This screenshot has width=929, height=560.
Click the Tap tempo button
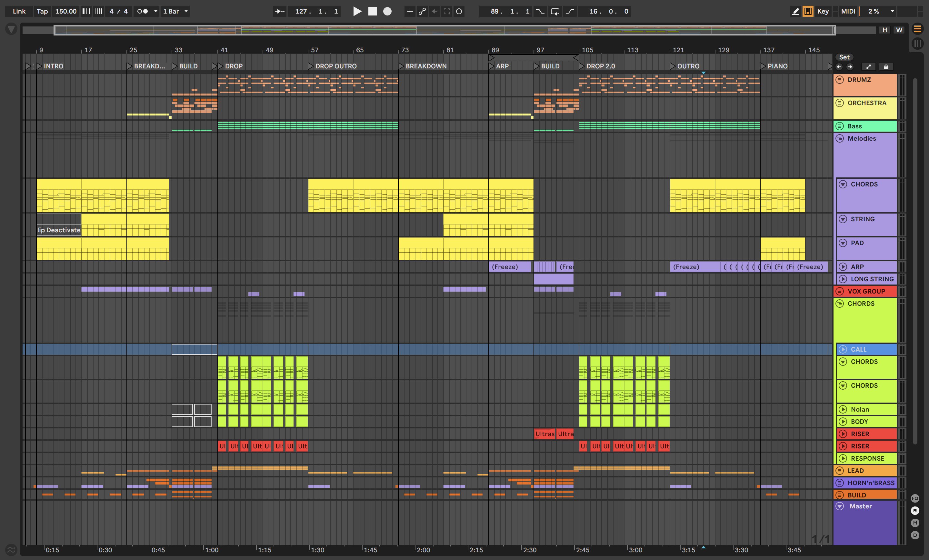pyautogui.click(x=42, y=11)
